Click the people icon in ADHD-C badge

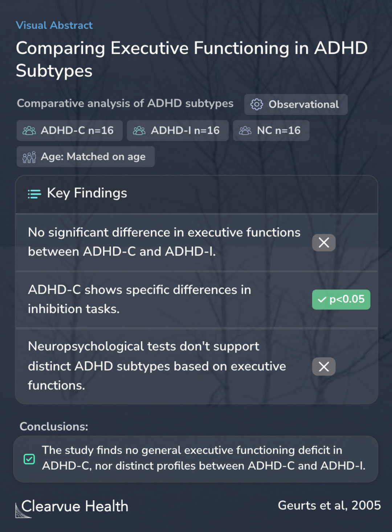coord(29,131)
